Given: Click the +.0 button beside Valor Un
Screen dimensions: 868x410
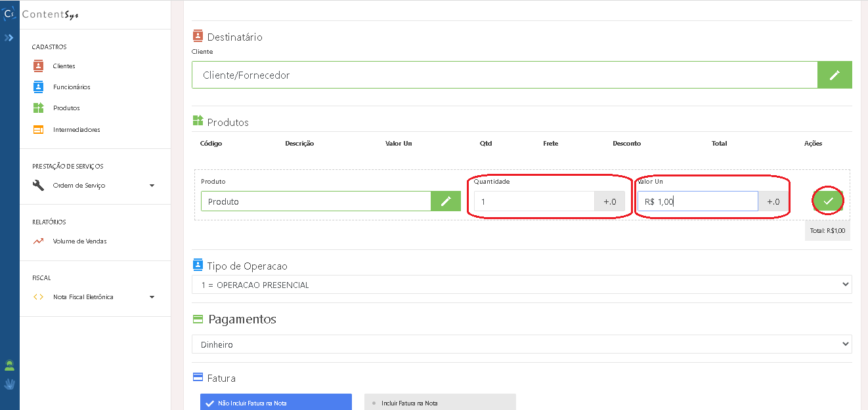Looking at the screenshot, I should (x=773, y=201).
